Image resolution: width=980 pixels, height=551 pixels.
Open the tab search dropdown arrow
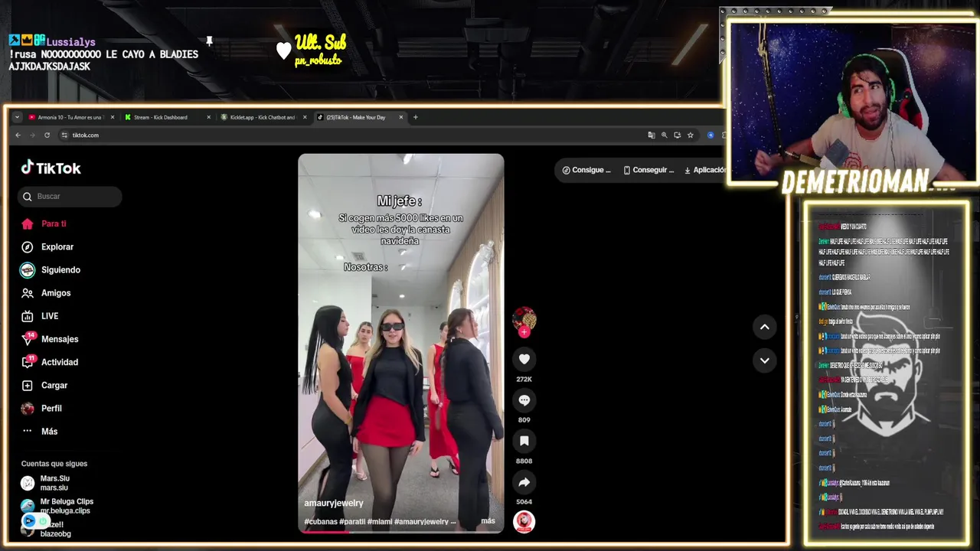pyautogui.click(x=17, y=117)
